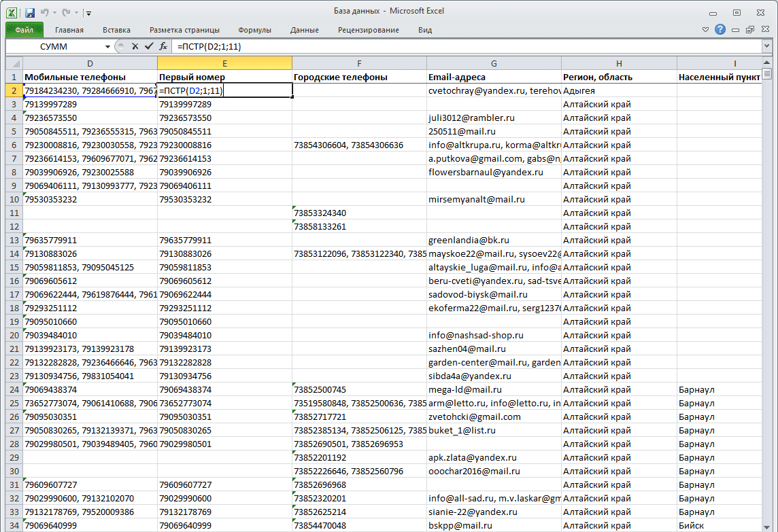The width and height of the screenshot is (778, 532).
Task: Click the Undo arrow icon
Action: (x=45, y=12)
